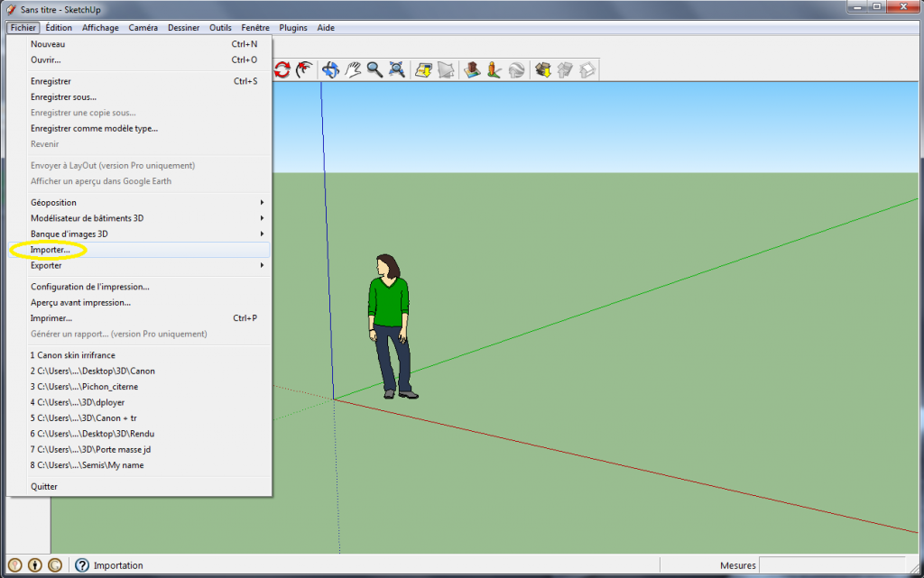Open the Photo Textures tool
924x578 pixels.
[x=494, y=70]
